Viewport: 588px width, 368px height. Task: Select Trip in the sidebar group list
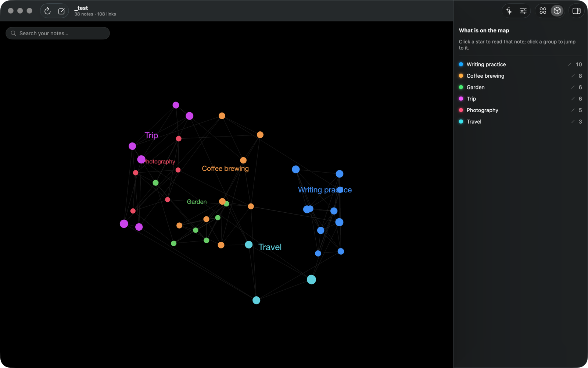520,99
